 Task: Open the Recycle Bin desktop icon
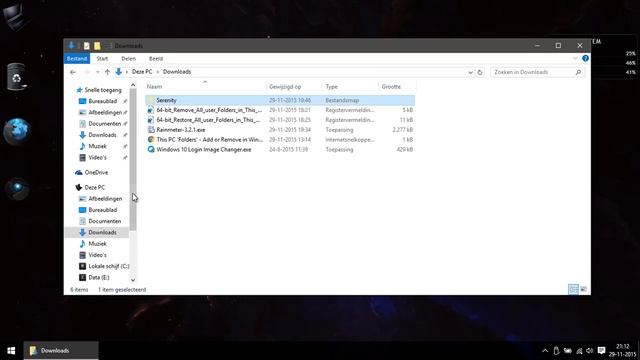(16, 77)
